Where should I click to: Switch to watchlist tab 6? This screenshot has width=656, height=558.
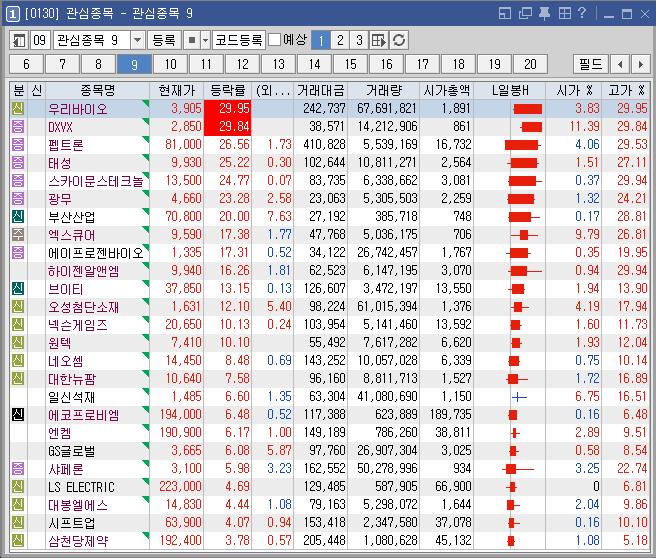pos(26,64)
